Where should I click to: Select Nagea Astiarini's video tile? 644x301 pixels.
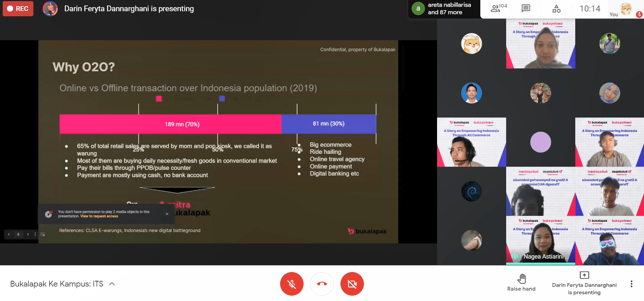tap(540, 240)
